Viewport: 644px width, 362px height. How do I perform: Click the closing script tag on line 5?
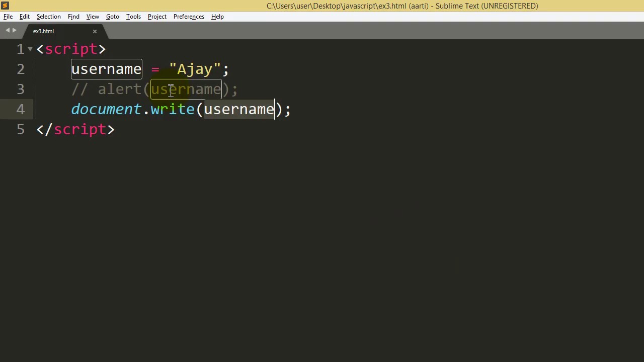click(75, 129)
